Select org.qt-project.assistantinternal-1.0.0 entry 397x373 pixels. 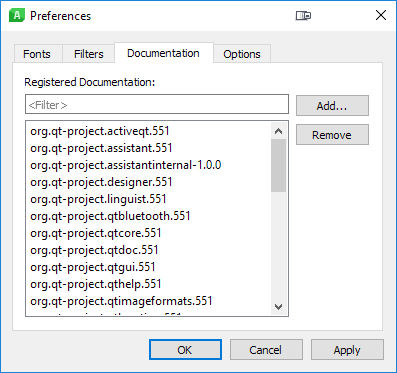click(126, 165)
